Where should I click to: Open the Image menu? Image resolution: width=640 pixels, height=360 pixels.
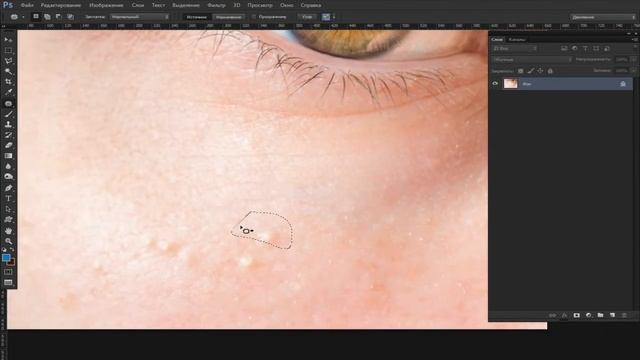tap(106, 5)
